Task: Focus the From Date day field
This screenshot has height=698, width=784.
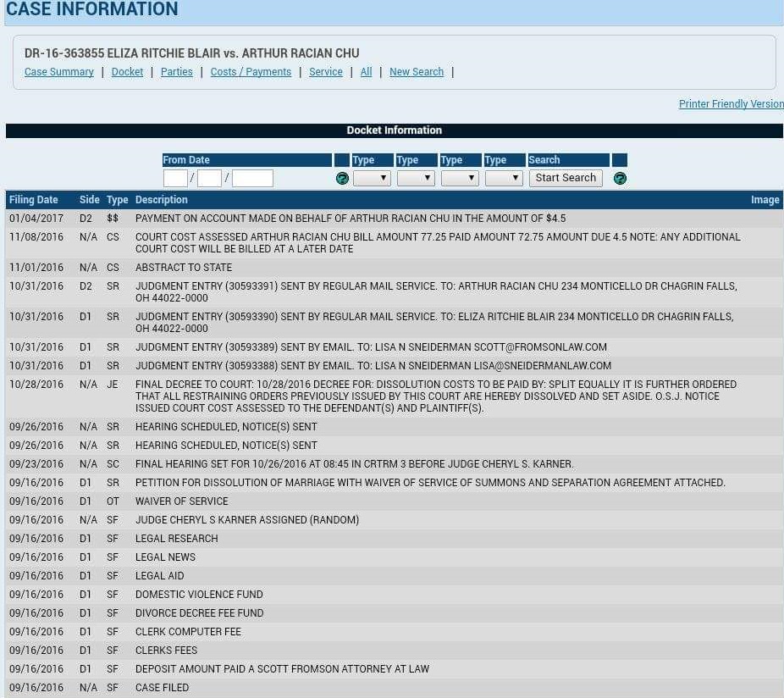Action: (209, 178)
